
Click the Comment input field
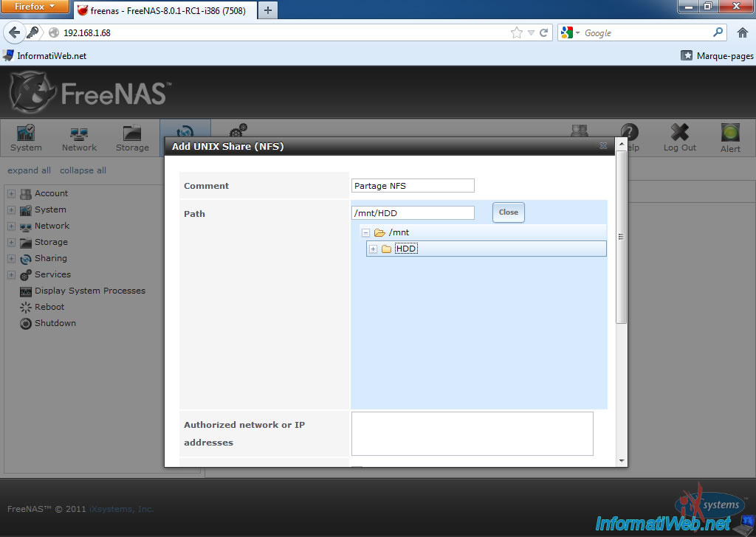413,186
